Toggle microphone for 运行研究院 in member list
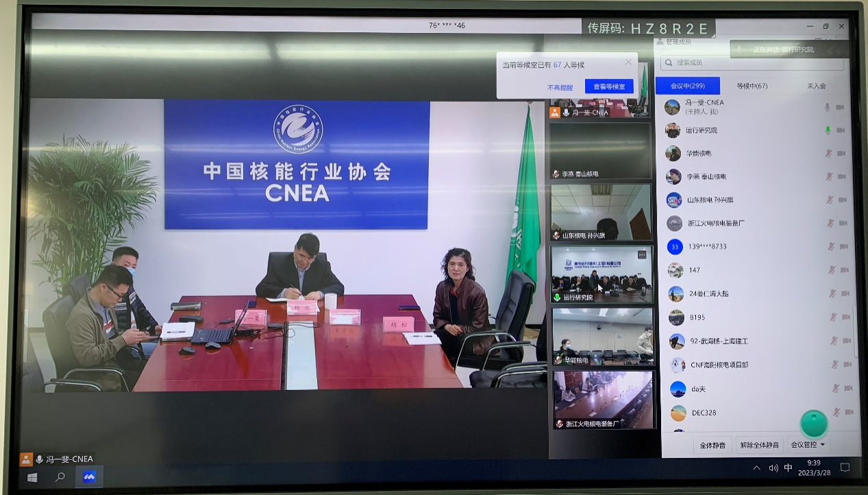 click(x=828, y=130)
